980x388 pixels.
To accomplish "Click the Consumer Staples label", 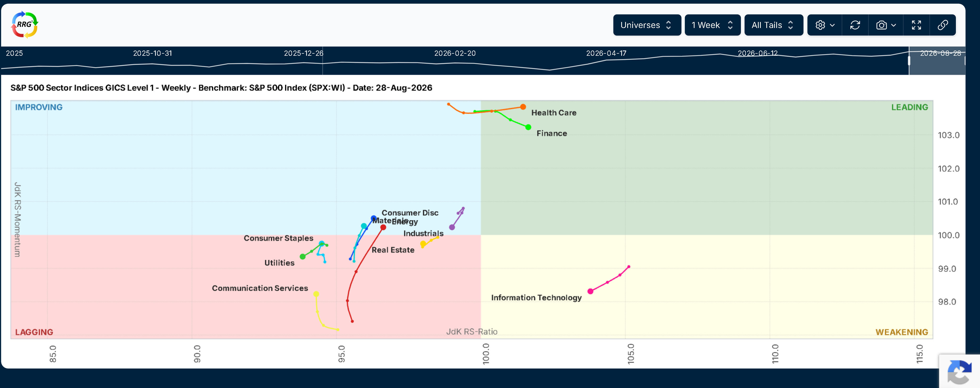I will (278, 238).
